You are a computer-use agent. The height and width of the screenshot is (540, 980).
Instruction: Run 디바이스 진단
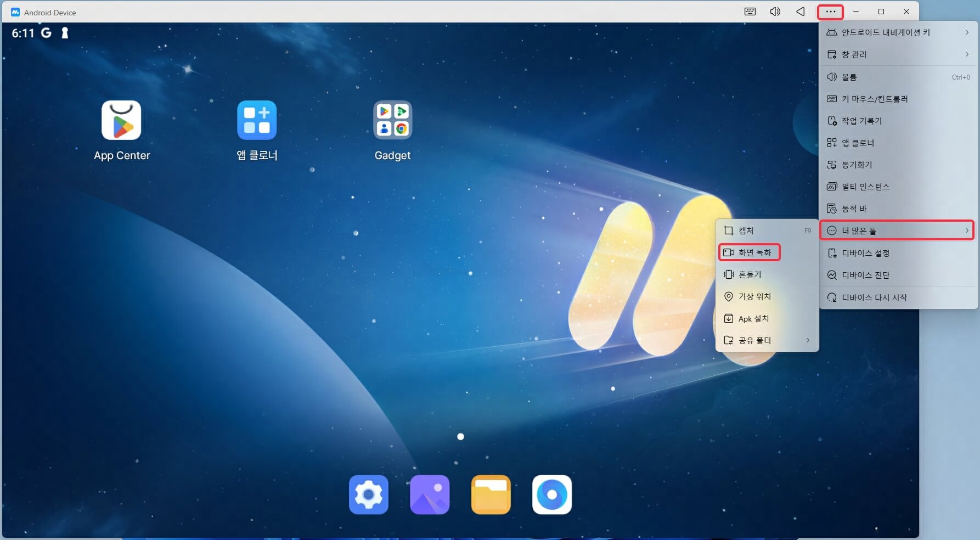click(898, 275)
